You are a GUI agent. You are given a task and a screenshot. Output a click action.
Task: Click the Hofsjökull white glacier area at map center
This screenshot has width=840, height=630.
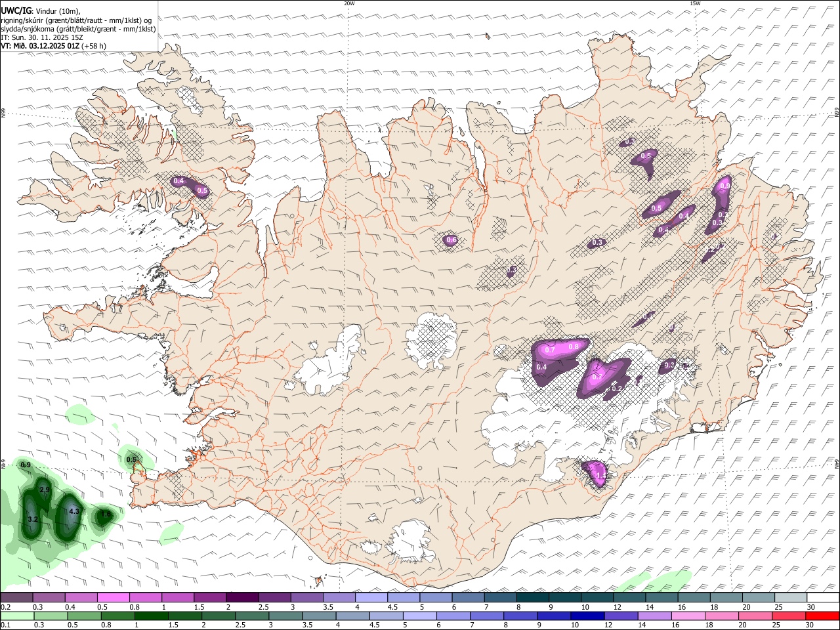(x=431, y=341)
